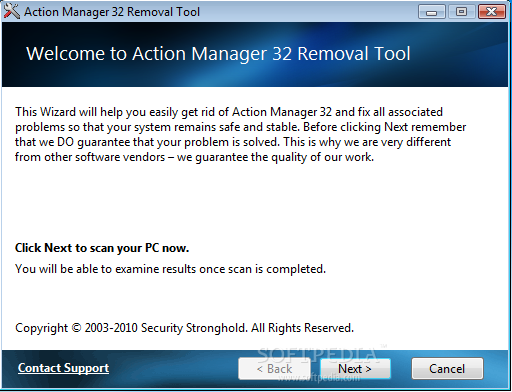Close the Action Manager 32 Removal Tool
Image resolution: width=512 pixels, height=392 pixels.
coord(492,12)
